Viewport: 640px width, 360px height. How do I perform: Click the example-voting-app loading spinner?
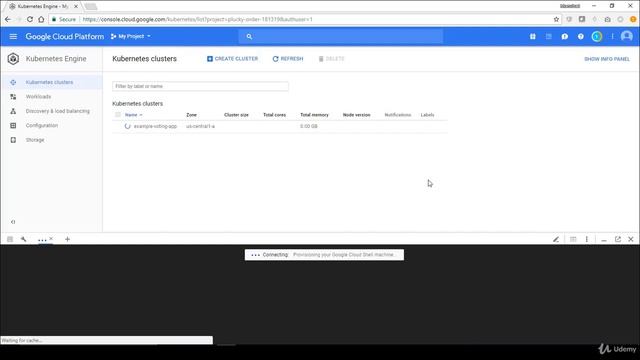[127, 126]
